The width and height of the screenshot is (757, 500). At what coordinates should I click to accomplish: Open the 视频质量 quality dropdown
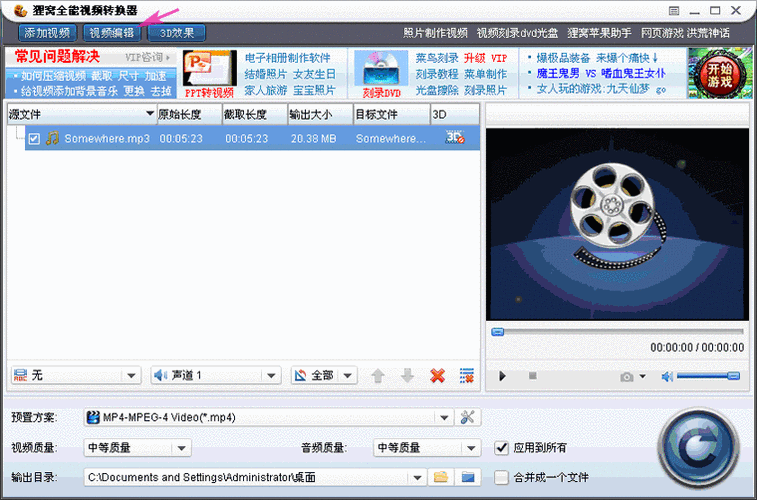[x=182, y=447]
